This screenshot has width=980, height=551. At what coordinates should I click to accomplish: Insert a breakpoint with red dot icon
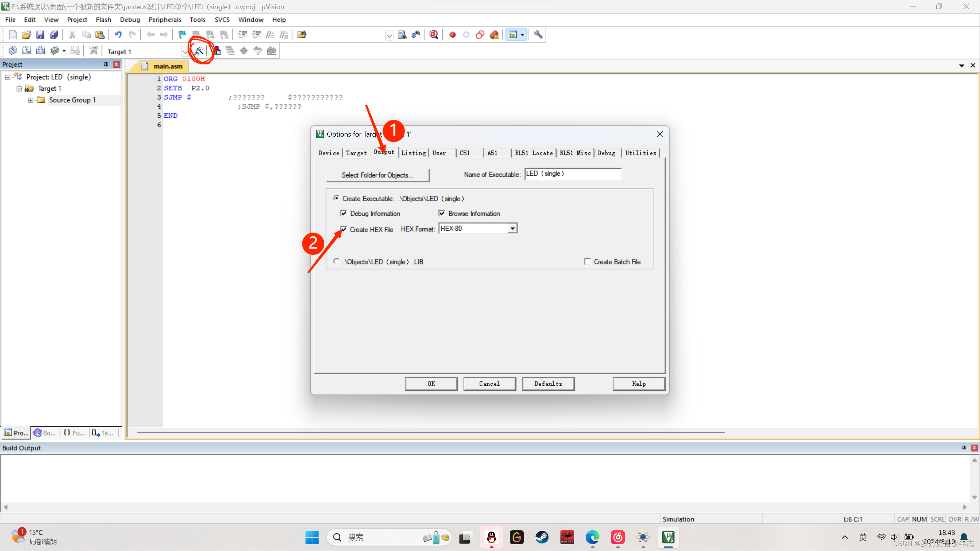(x=452, y=35)
